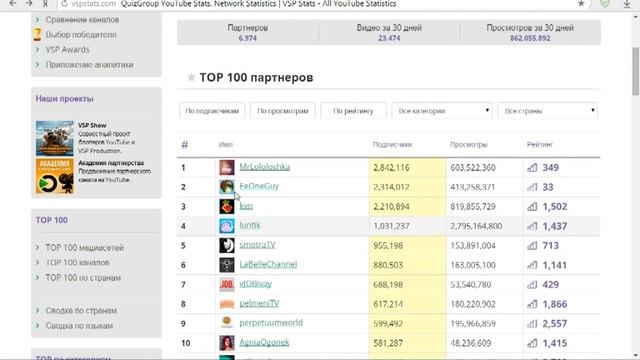The image size is (640, 360).
Task: Click rating chart icon in LaBelleChannel row
Action: pos(532,265)
